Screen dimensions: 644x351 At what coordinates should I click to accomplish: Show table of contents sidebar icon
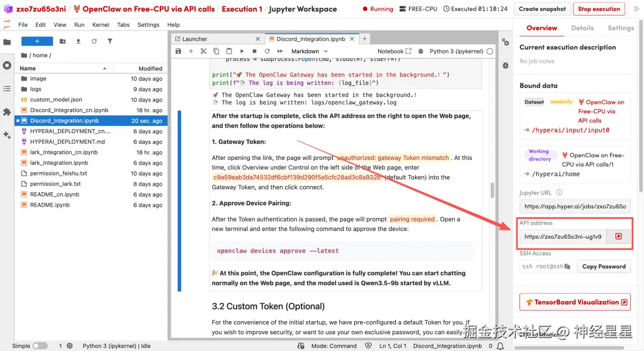7,89
